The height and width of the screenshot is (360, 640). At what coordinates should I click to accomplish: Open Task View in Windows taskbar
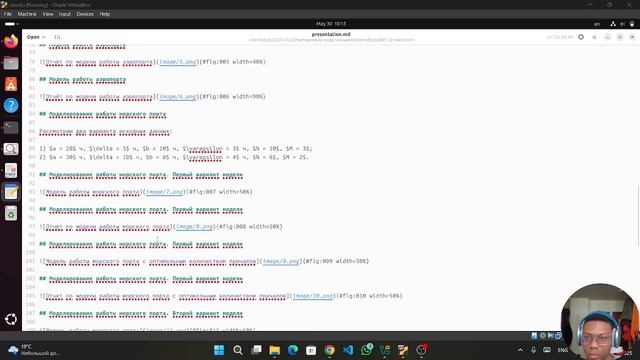point(256,350)
